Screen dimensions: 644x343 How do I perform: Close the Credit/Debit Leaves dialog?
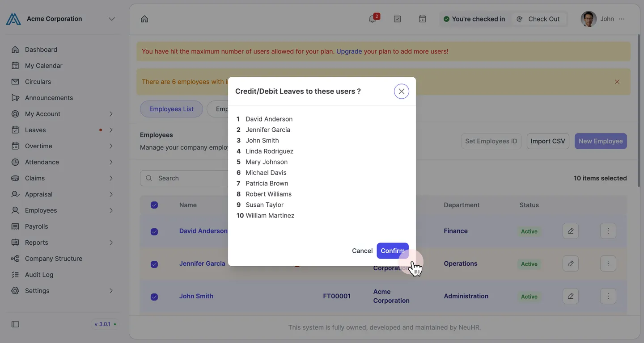pyautogui.click(x=402, y=91)
